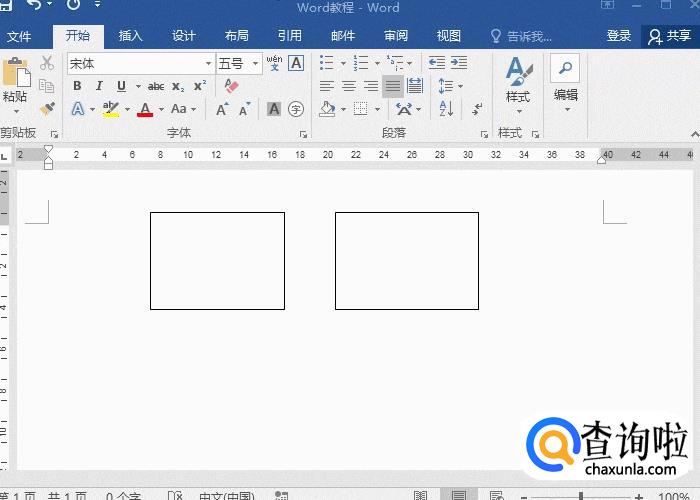Click the Superscript x² icon

(200, 86)
